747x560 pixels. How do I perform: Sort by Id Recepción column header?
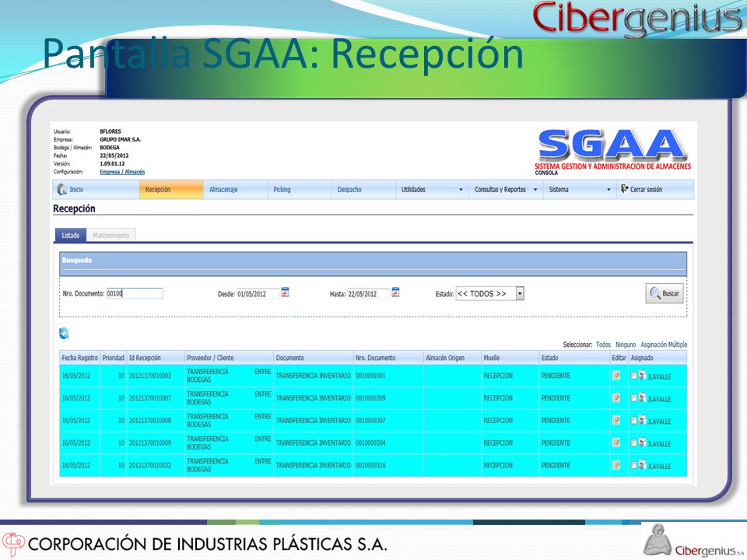[156, 358]
